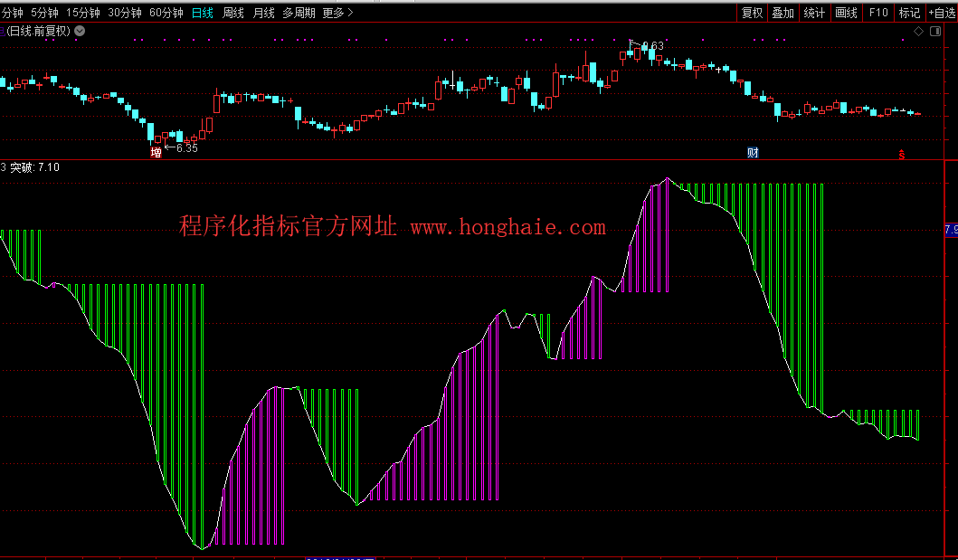Viewport: 958px width, 560px height.
Task: Expand the 更多 period options
Action: click(337, 13)
